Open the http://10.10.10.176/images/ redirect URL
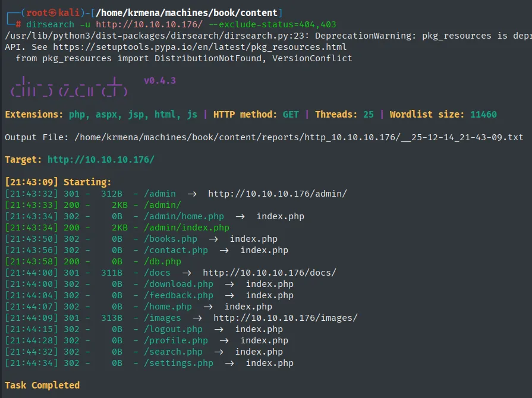Screen dimensions: 532x398 point(285,318)
